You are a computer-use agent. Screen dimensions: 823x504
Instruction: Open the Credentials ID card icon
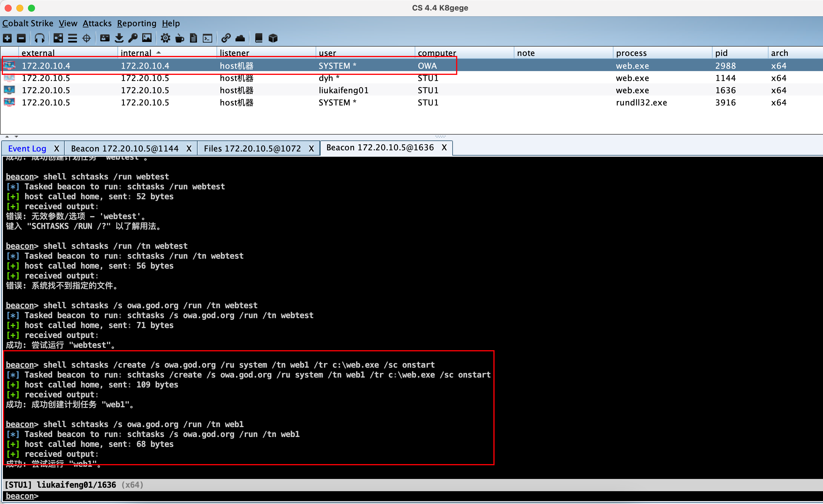click(105, 38)
